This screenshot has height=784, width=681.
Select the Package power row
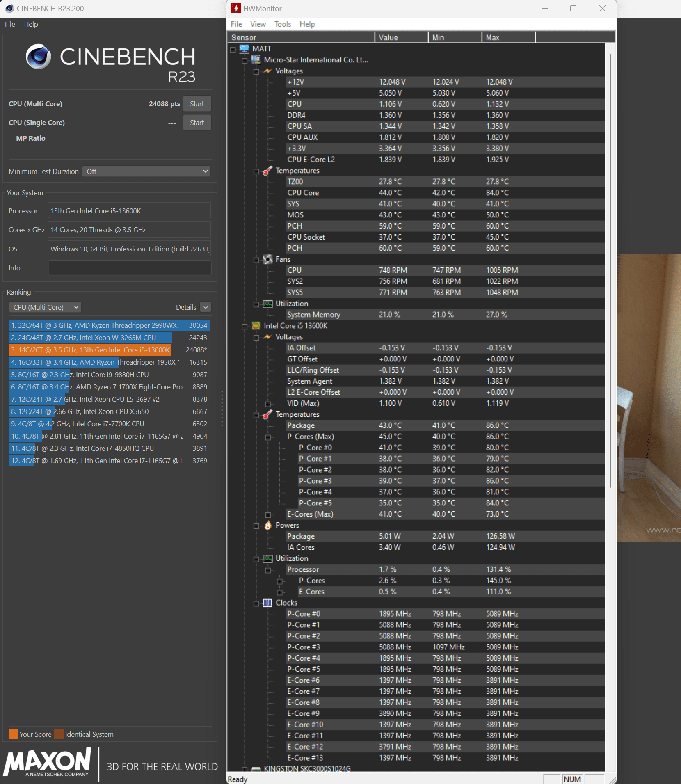tap(445, 536)
